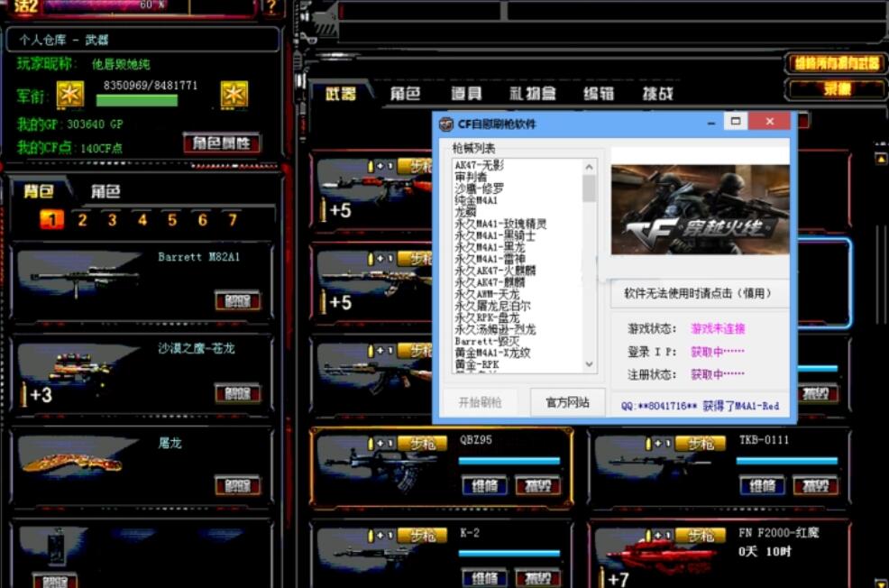Click the question mark help icon

click(x=271, y=7)
